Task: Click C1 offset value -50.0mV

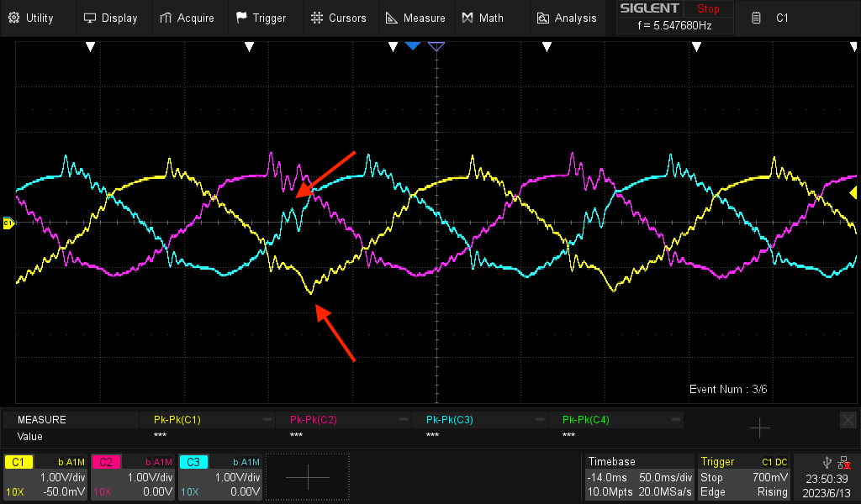Action: (65, 492)
